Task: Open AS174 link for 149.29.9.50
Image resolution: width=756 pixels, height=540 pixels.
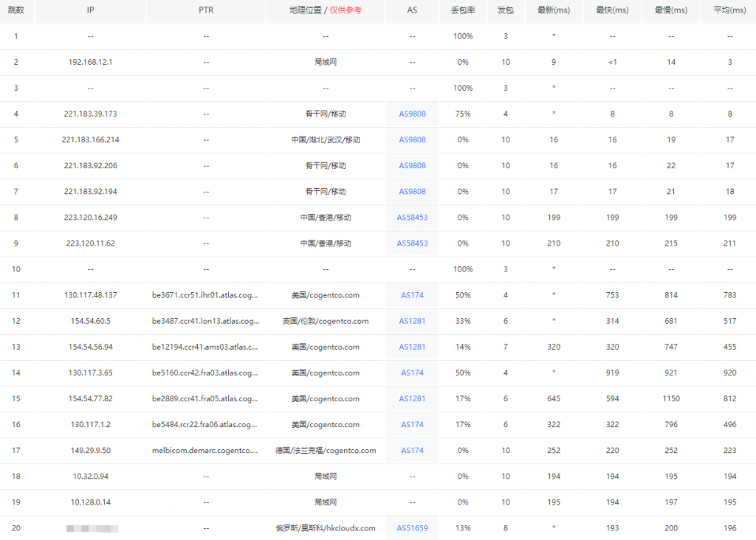Action: click(412, 451)
